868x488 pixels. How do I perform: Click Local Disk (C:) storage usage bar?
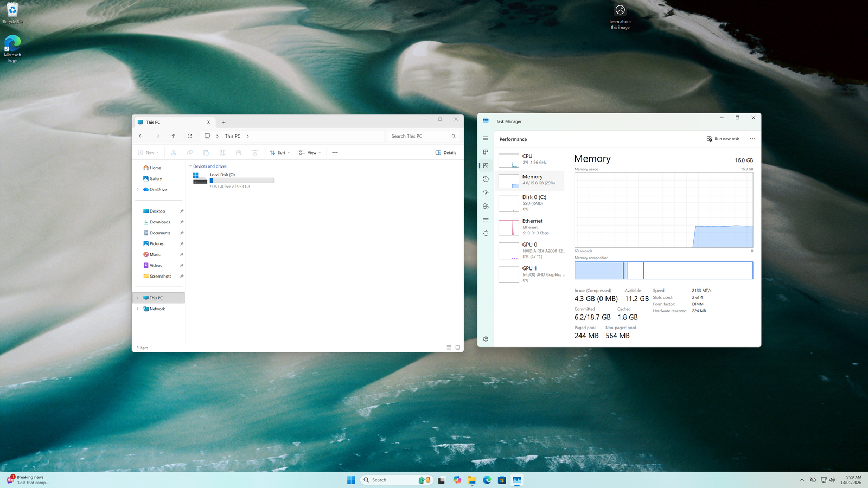coord(242,181)
